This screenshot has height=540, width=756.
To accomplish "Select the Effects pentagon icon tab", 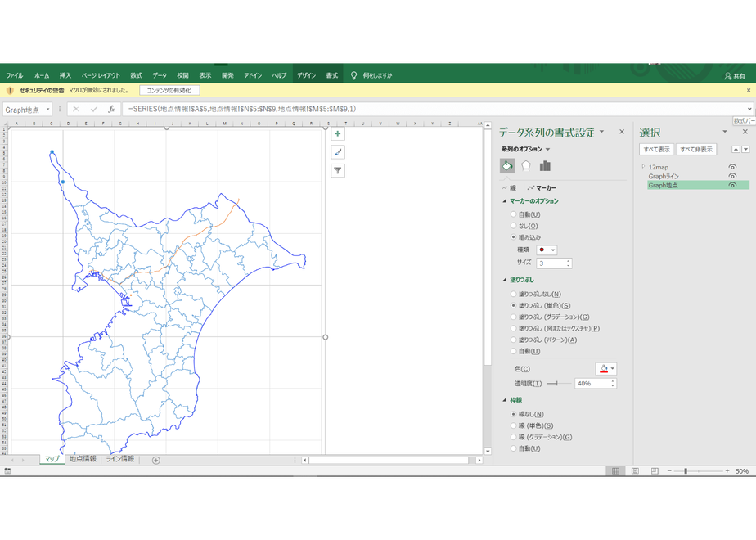I will [x=525, y=166].
